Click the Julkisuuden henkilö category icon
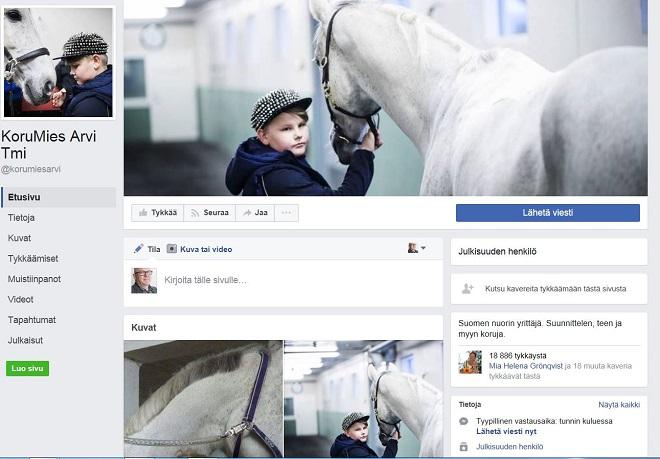 click(x=464, y=446)
